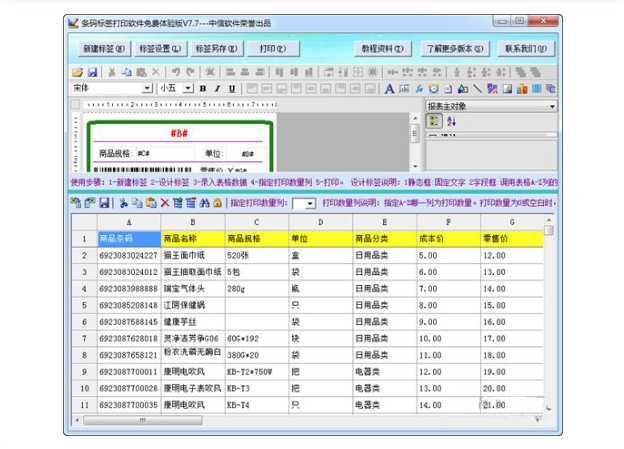This screenshot has height=449, width=624.
Task: Open 教程资料 tutorial materials
Action: point(382,49)
